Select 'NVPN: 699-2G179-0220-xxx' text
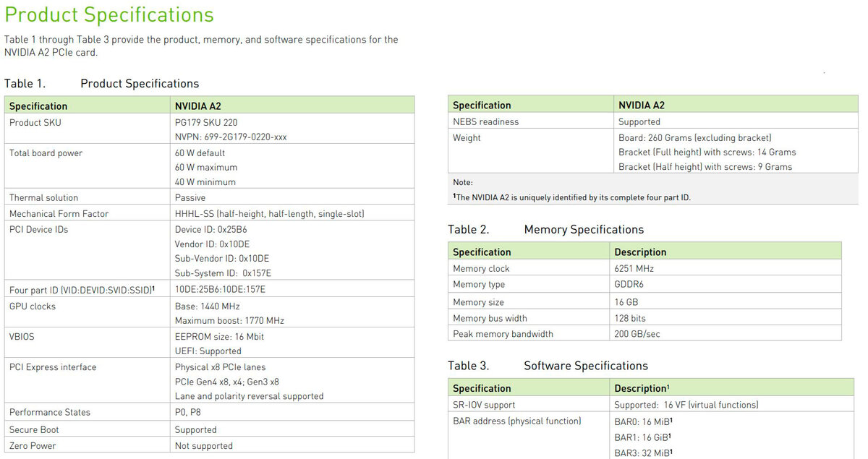868x459 pixels. point(231,137)
